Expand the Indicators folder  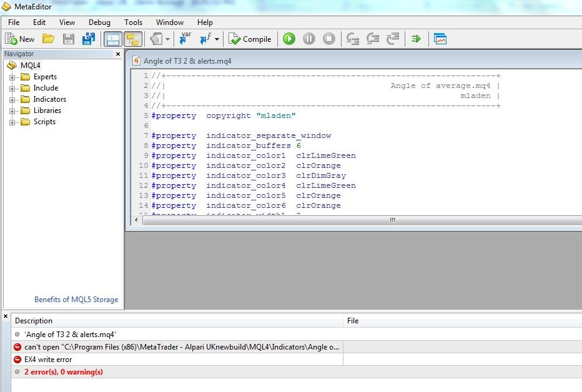point(12,100)
